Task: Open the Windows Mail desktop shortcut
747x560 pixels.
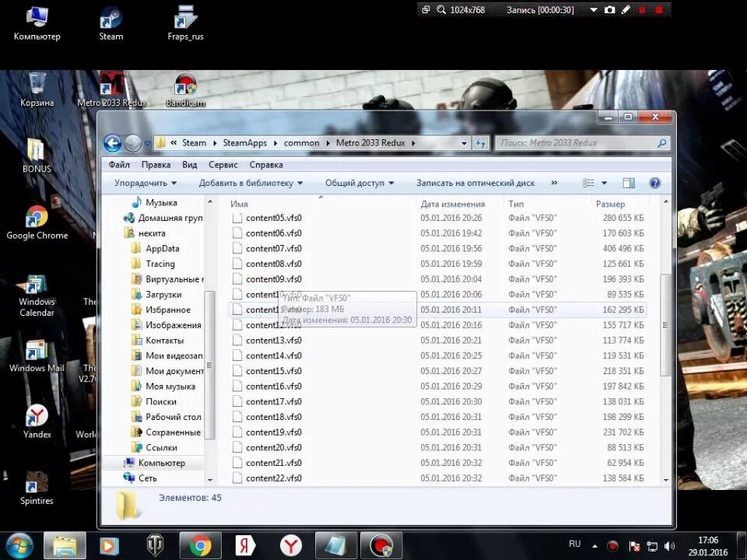Action: point(37,356)
